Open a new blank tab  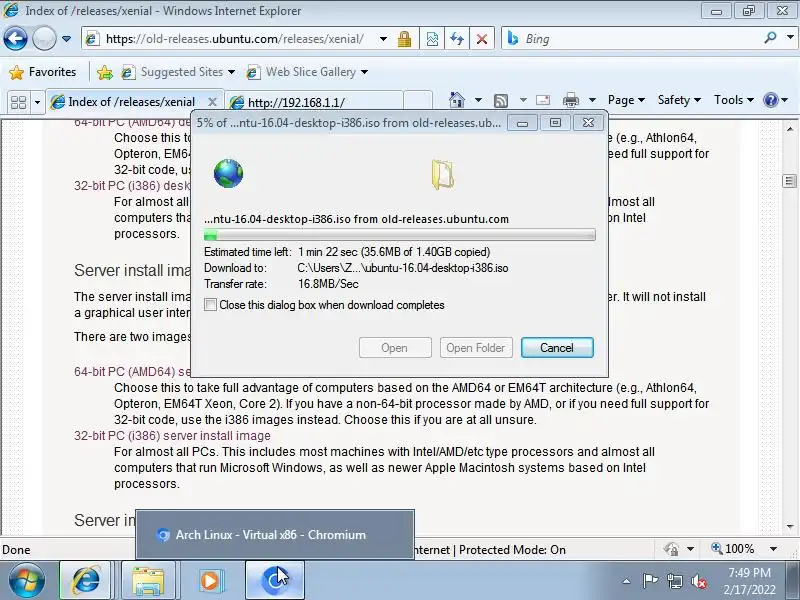click(x=418, y=101)
